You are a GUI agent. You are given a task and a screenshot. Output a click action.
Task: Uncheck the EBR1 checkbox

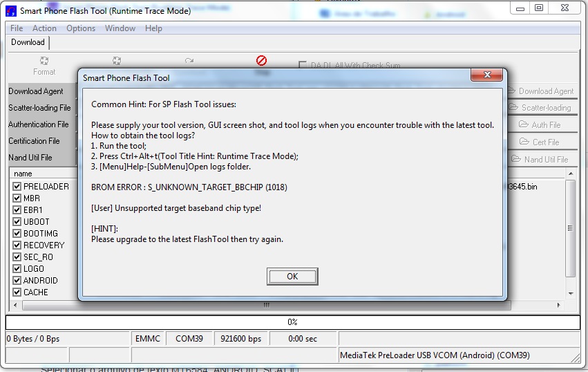click(x=17, y=210)
